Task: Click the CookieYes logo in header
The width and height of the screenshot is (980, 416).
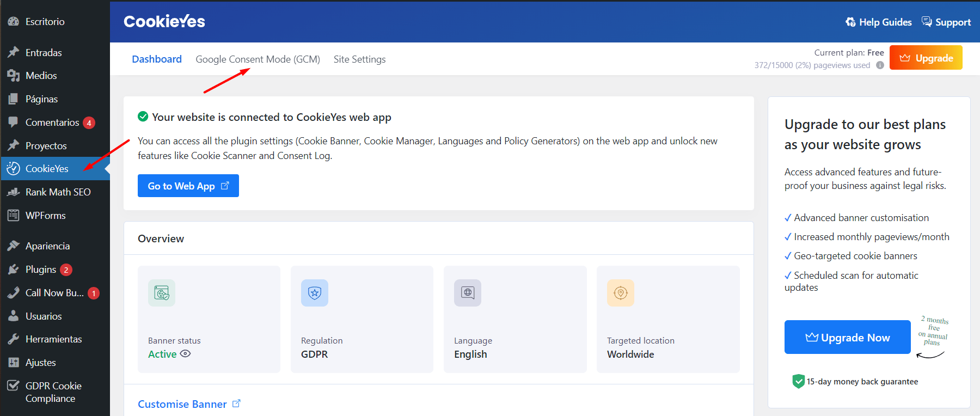Action: pos(164,21)
